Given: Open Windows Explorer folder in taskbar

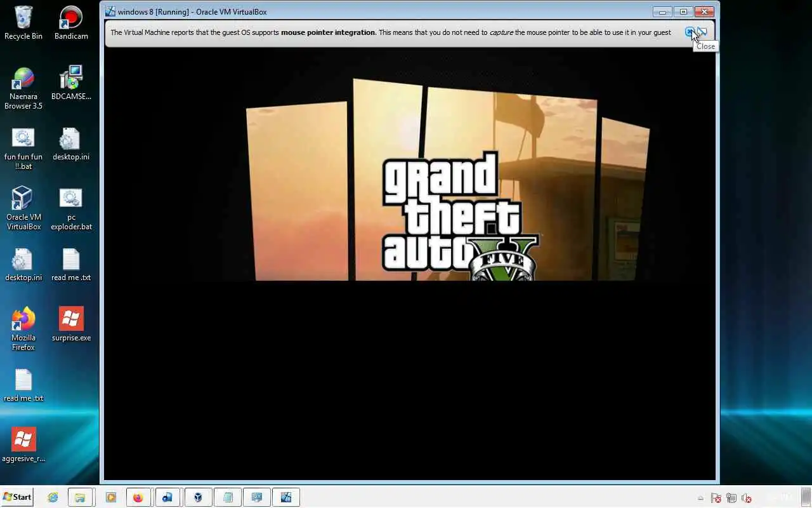Looking at the screenshot, I should coord(80,497).
